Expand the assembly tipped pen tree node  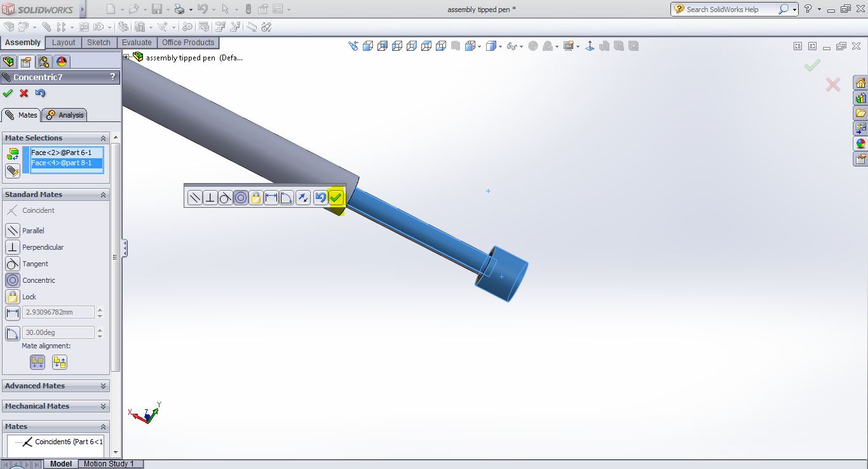coord(126,57)
